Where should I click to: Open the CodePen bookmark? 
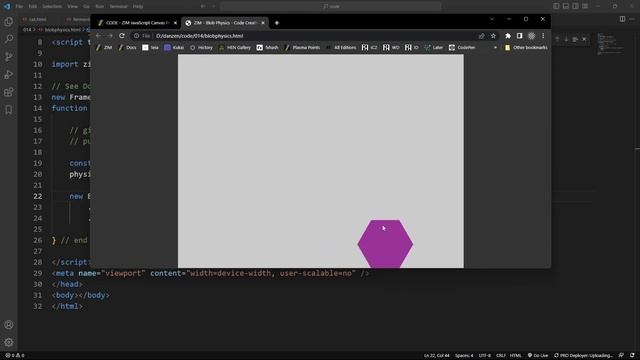pyautogui.click(x=462, y=48)
